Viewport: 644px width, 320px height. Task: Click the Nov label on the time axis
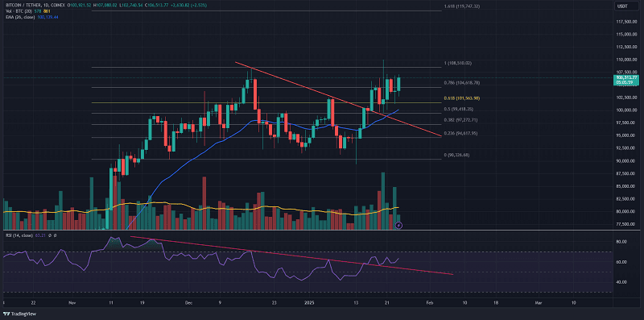coord(72,302)
